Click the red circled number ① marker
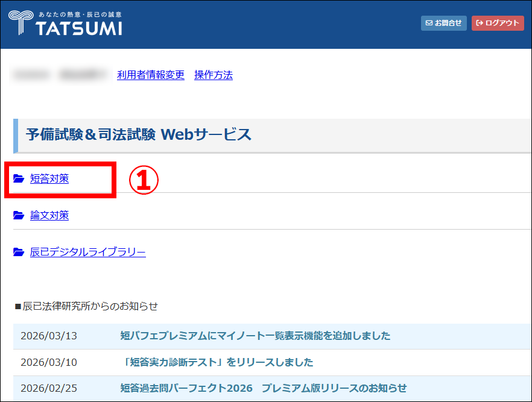 [x=145, y=180]
